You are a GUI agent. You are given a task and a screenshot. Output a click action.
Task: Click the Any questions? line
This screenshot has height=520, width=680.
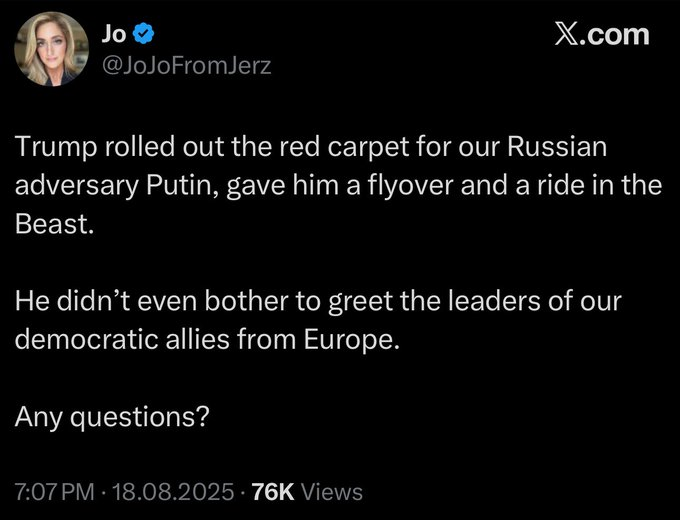tap(112, 417)
